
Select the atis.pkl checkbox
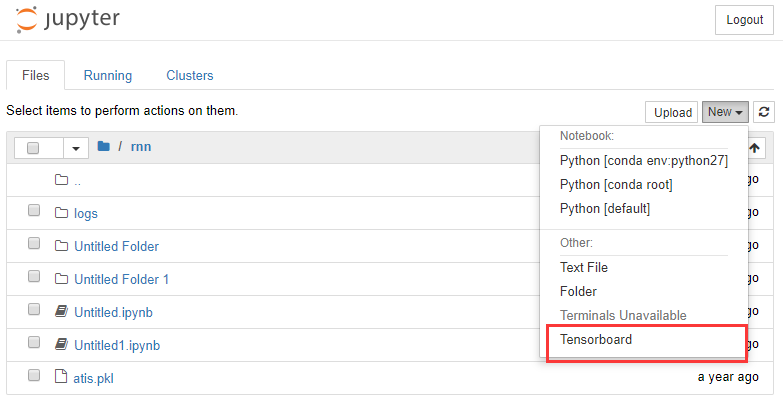point(34,376)
